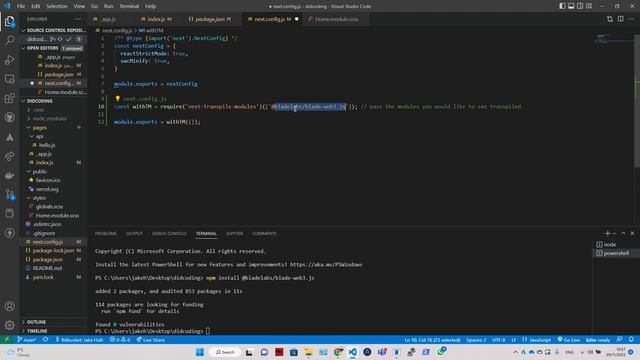The image size is (640, 360).
Task: Open the Docker view in activity bar
Action: [9, 176]
